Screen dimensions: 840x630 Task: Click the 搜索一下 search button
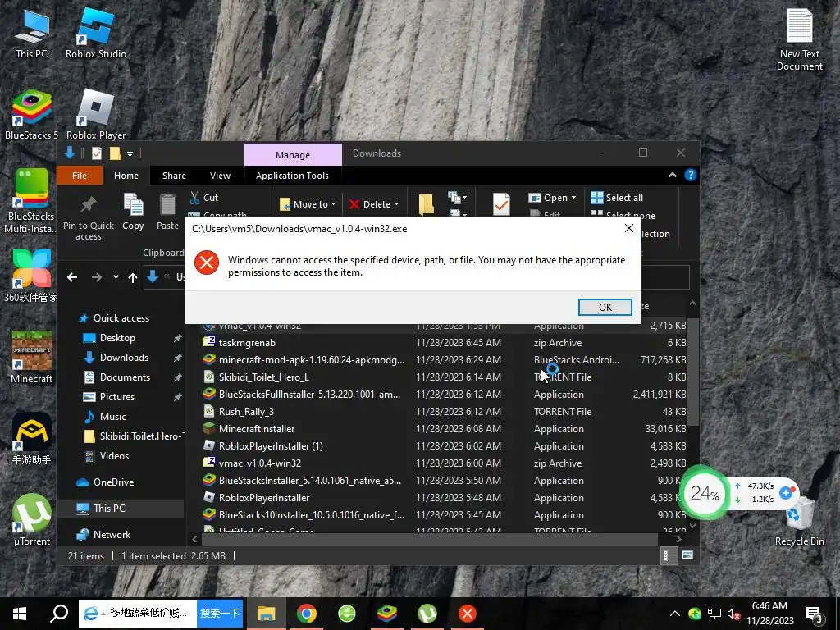point(220,613)
